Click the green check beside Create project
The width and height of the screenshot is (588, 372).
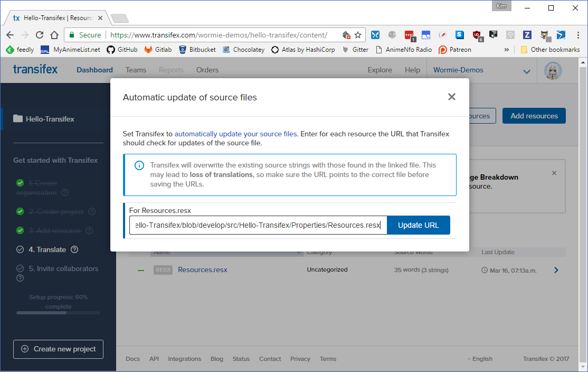point(20,211)
